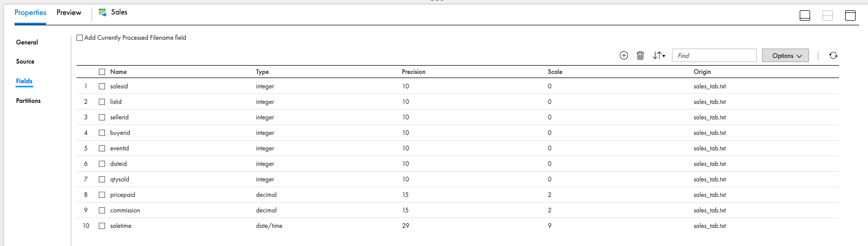The height and width of the screenshot is (246, 868).
Task: Select the pricepaid field checkbox
Action: click(102, 195)
